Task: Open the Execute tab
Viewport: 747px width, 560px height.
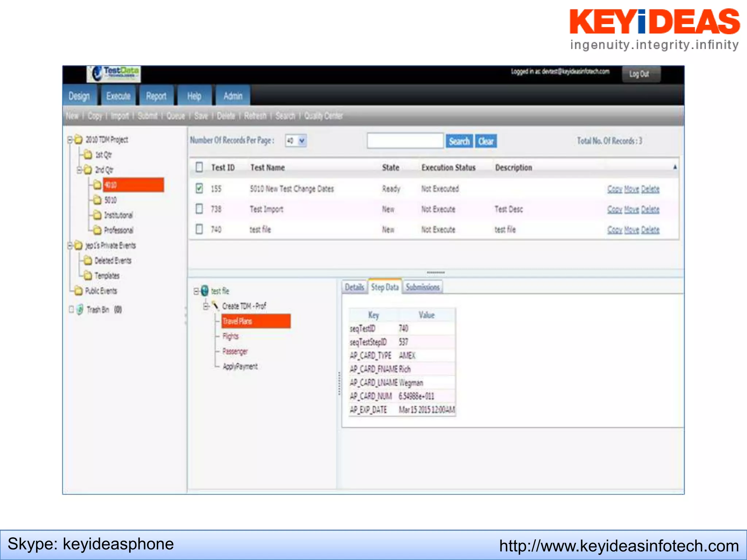Action: [x=118, y=96]
